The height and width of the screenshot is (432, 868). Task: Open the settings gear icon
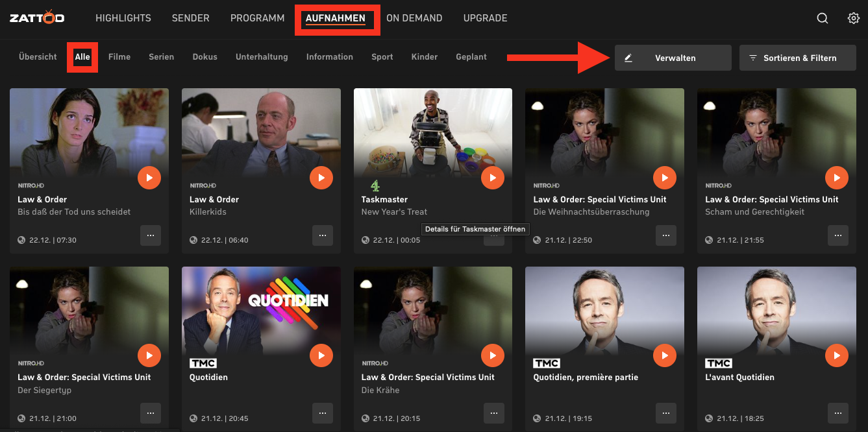tap(854, 18)
